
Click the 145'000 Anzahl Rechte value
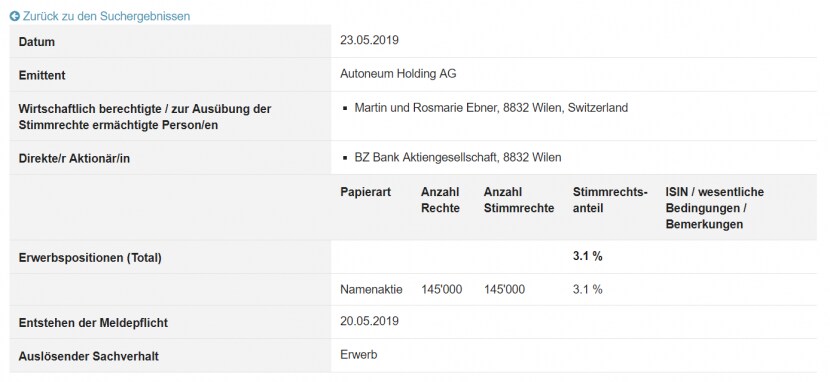[x=441, y=289]
